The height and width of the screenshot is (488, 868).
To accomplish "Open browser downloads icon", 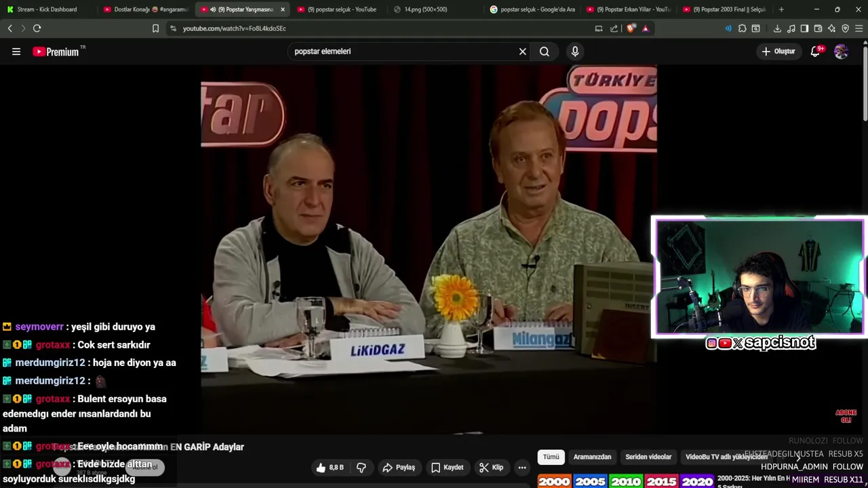I will [777, 28].
